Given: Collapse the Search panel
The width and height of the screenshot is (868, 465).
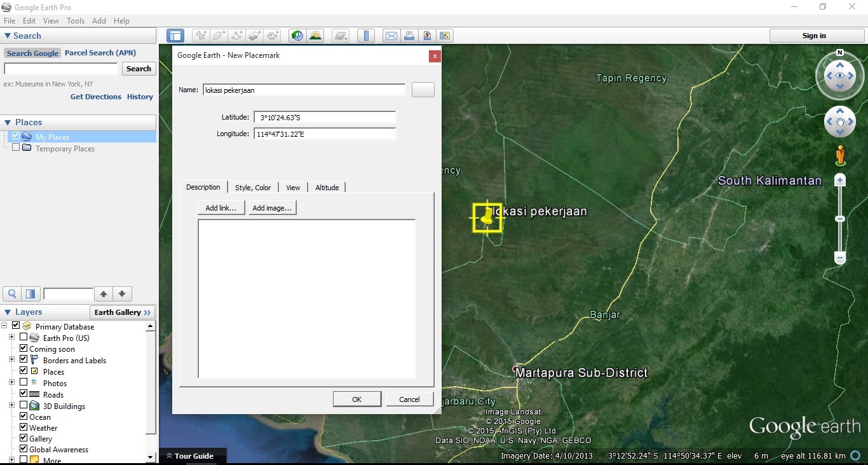Looking at the screenshot, I should click(x=8, y=36).
